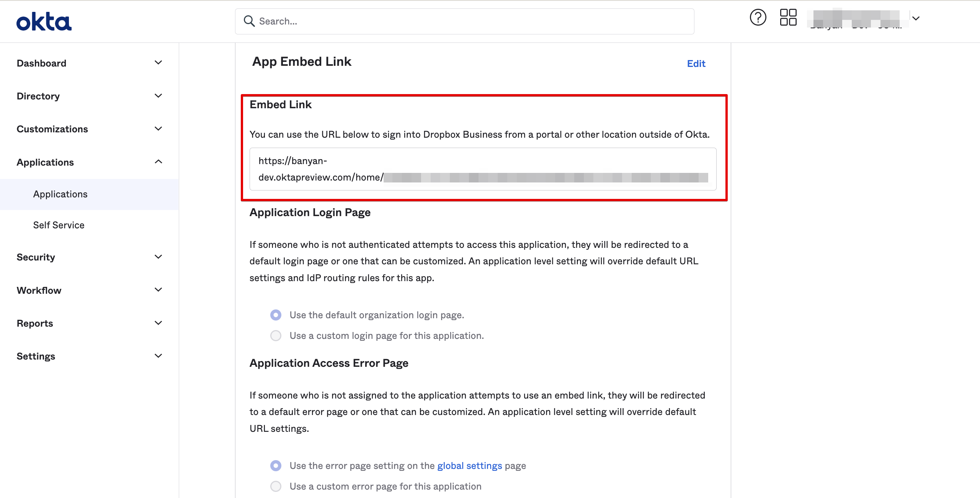The height and width of the screenshot is (498, 980).
Task: Open the help question mark icon
Action: [758, 18]
